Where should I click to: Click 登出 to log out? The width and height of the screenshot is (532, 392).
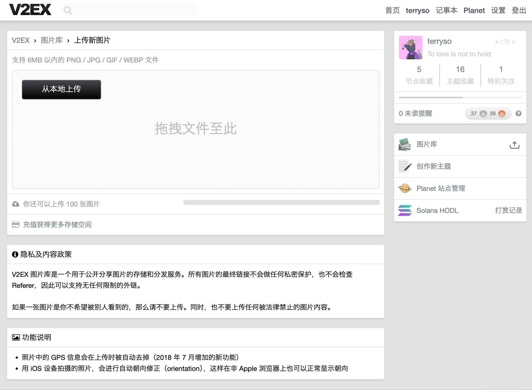pyautogui.click(x=519, y=10)
